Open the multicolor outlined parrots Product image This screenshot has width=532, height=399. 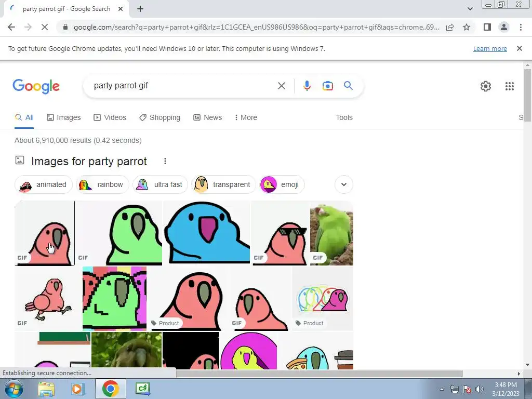322,299
